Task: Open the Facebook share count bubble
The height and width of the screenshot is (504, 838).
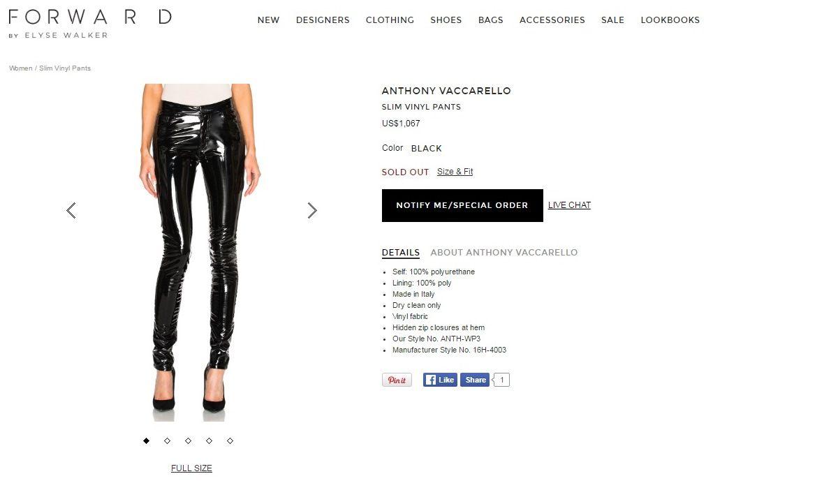Action: (x=502, y=380)
